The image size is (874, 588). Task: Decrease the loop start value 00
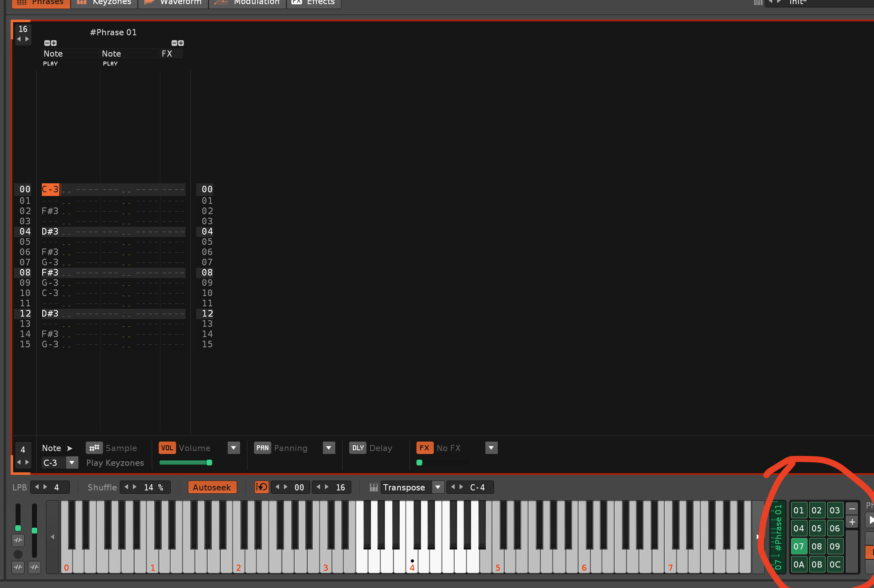pos(277,487)
